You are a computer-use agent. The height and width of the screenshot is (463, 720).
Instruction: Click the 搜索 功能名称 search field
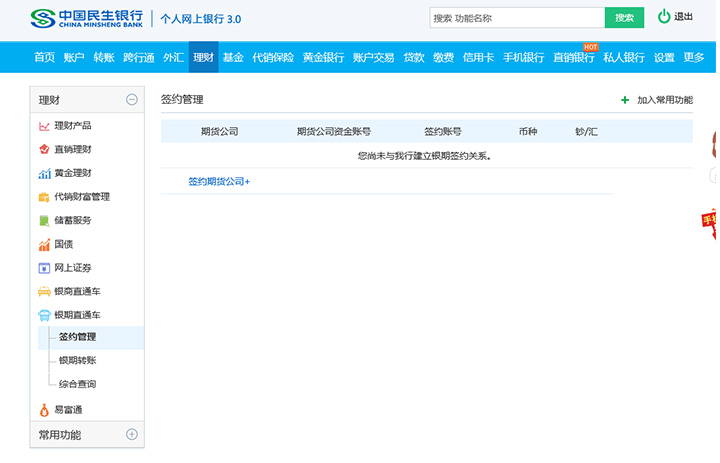pyautogui.click(x=516, y=18)
